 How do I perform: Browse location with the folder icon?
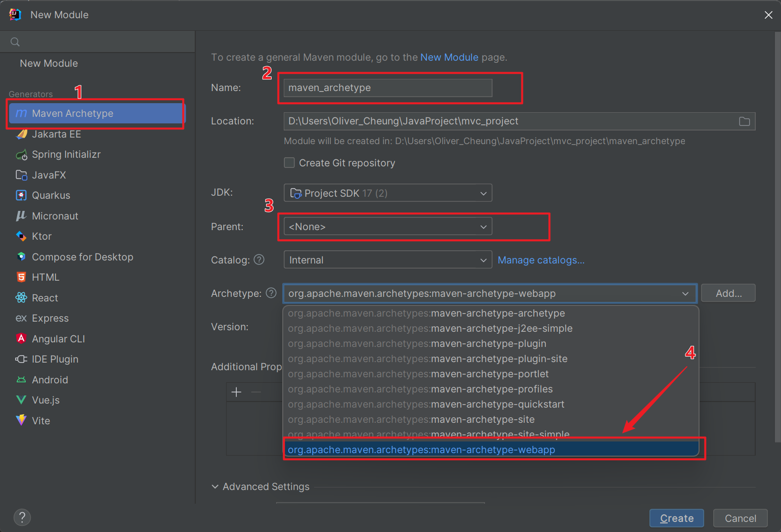coord(744,121)
